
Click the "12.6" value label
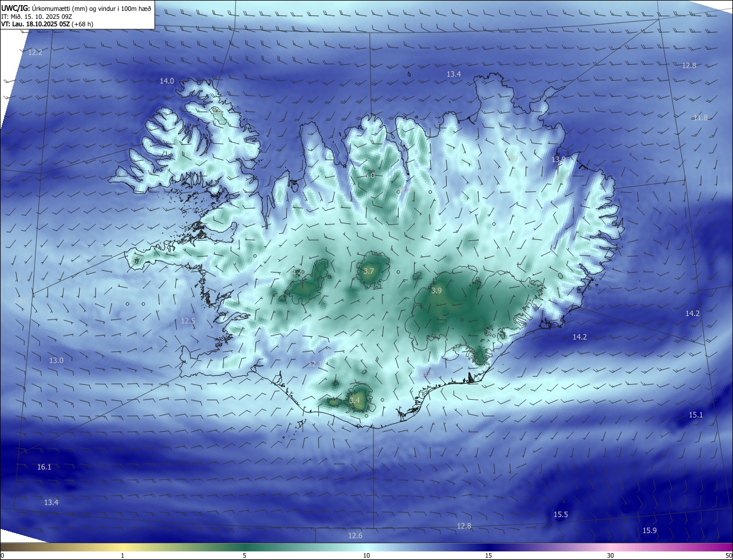click(x=355, y=535)
